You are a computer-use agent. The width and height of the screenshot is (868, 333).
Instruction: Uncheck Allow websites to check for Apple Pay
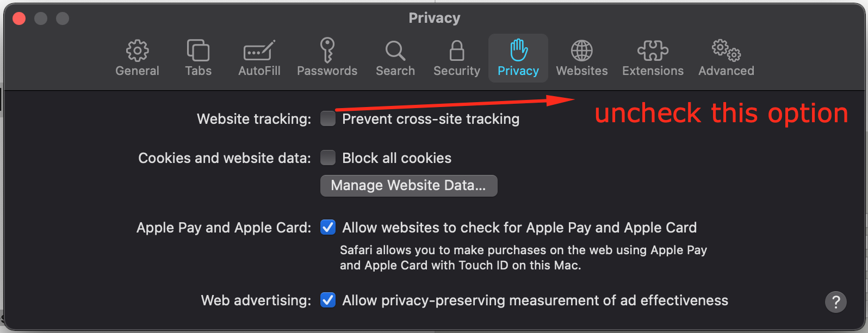pos(328,227)
